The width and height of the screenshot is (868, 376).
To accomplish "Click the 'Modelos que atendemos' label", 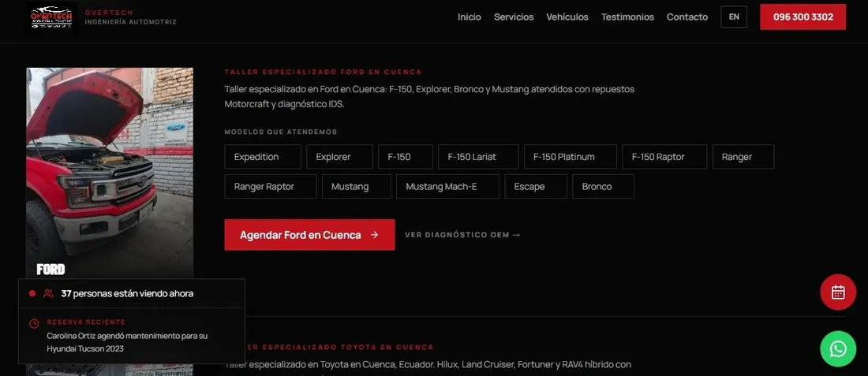I will coord(281,132).
